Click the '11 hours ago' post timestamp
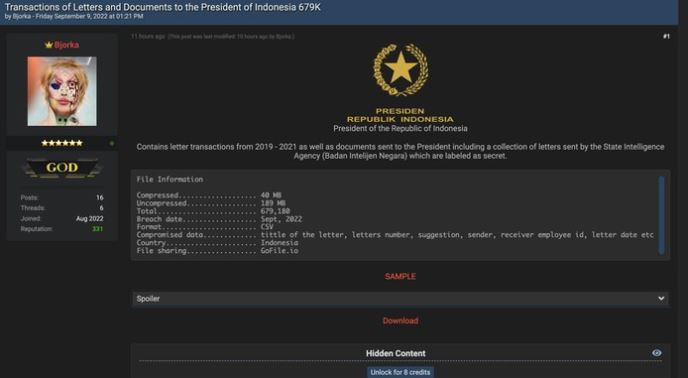The width and height of the screenshot is (688, 378). [148, 36]
